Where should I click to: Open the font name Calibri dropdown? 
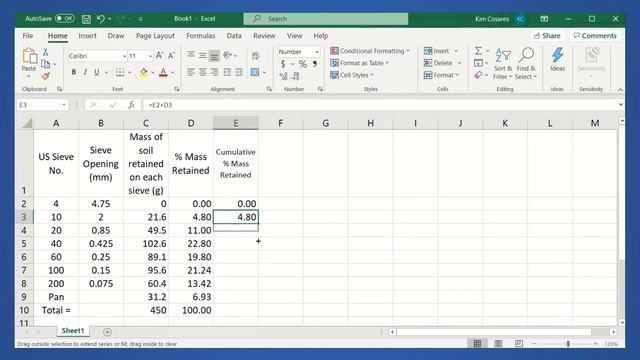(x=124, y=56)
